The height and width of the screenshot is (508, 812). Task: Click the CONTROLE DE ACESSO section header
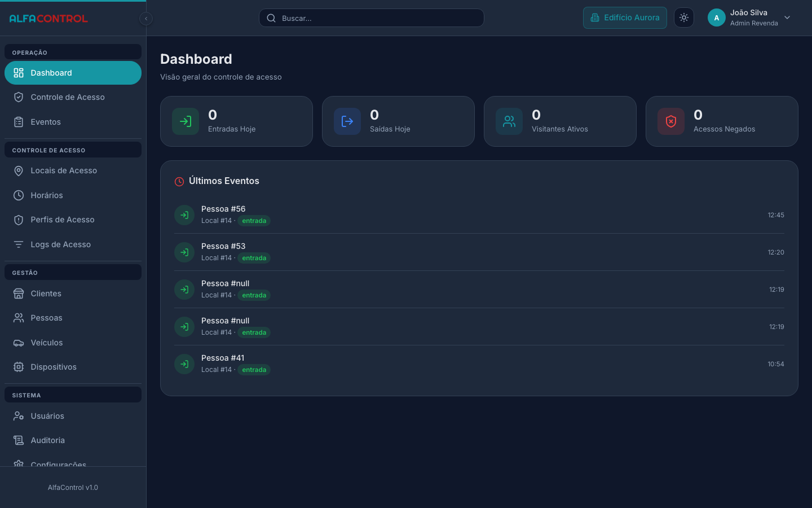(x=73, y=150)
